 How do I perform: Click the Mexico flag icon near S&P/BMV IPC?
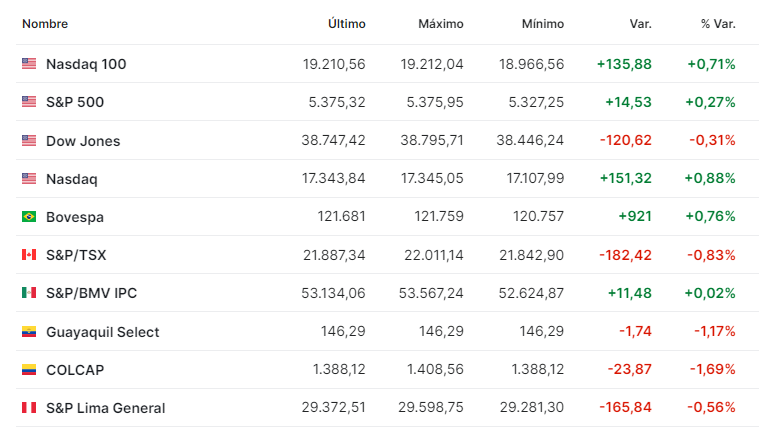29,292
